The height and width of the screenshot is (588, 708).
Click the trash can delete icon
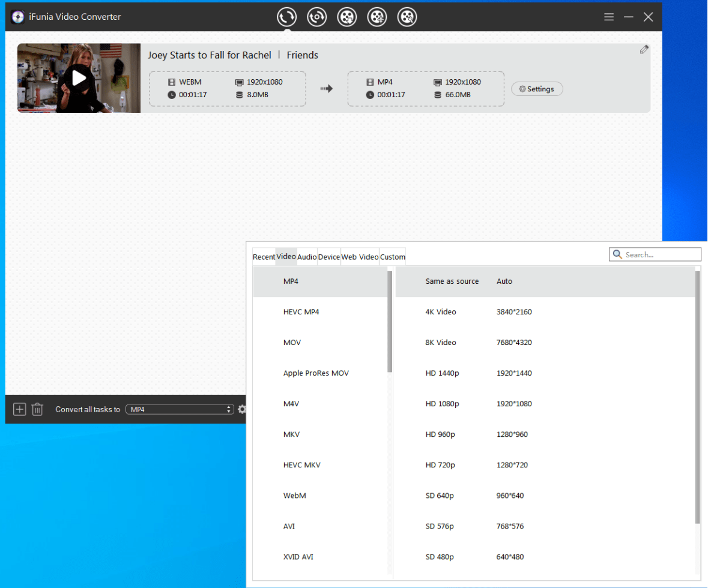(37, 409)
